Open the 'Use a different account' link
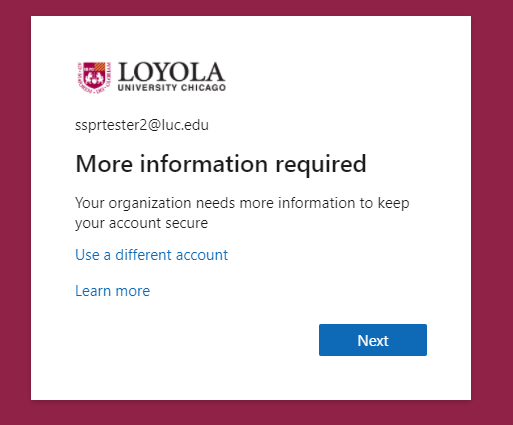 [151, 255]
